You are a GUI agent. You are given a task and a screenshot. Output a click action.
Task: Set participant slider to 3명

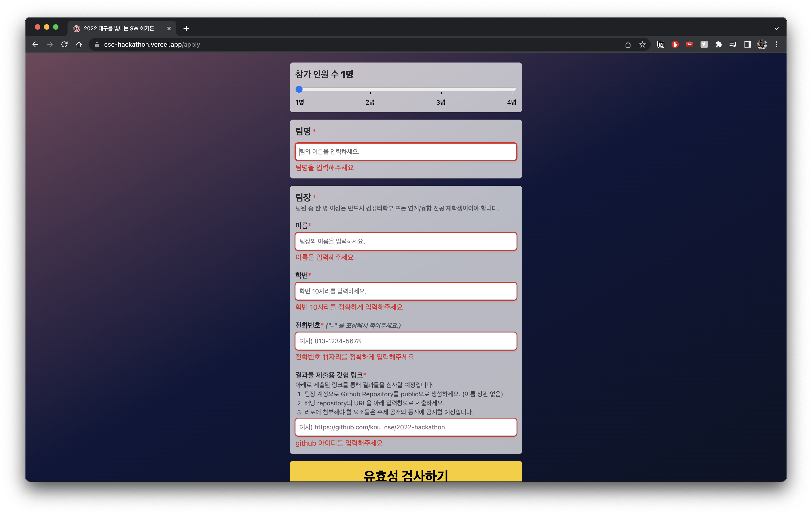(441, 90)
